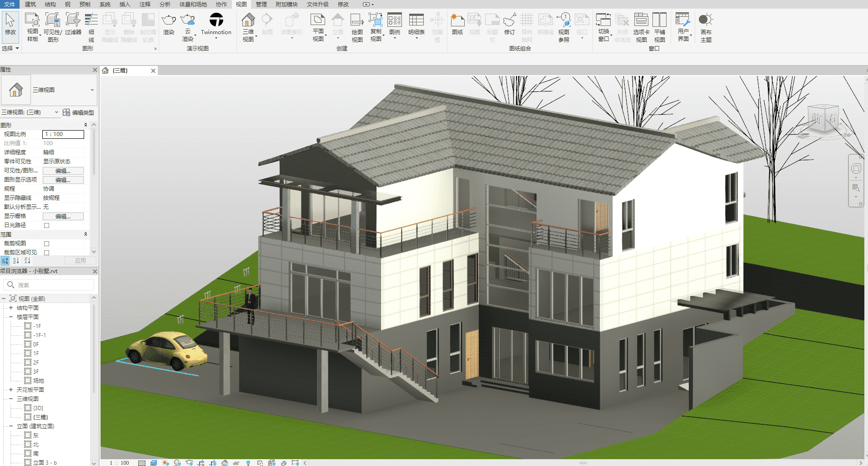Open the 管理 ribbon tab
Viewport: 868px width, 466px height.
point(261,4)
